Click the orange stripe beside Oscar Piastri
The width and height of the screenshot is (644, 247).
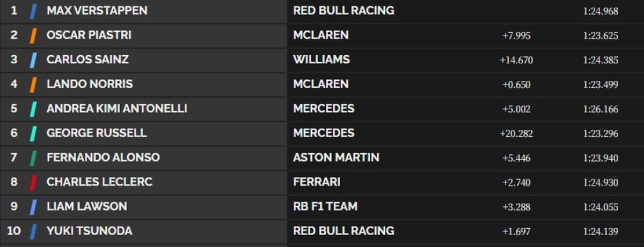click(x=33, y=35)
